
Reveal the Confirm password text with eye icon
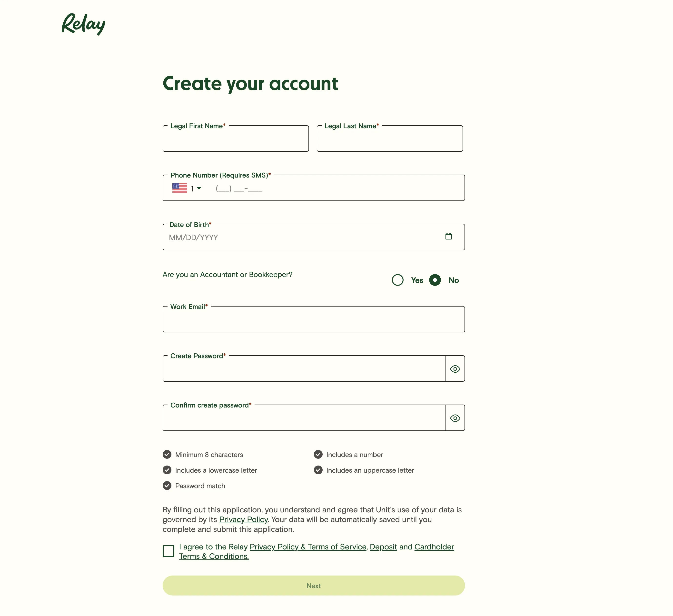tap(455, 418)
